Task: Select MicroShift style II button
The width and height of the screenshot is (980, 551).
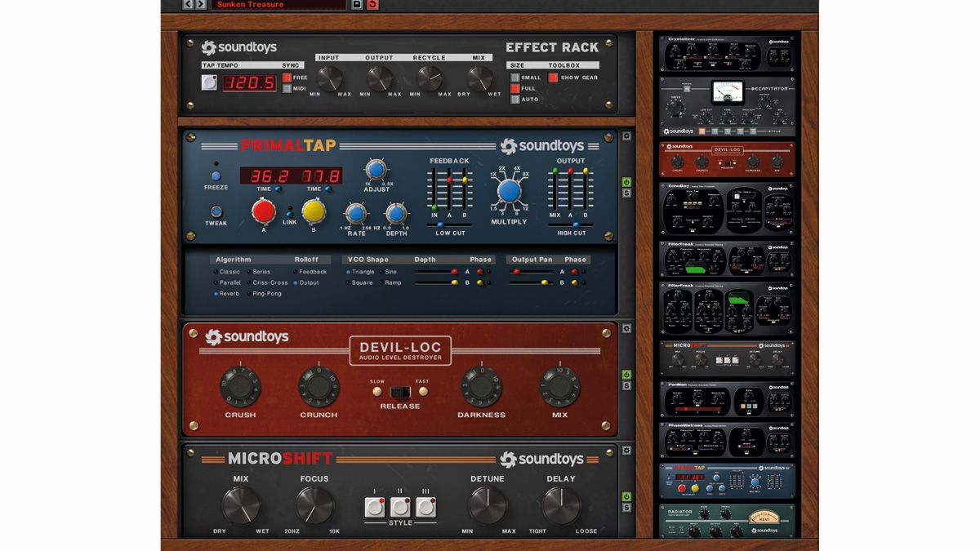Action: click(x=400, y=507)
